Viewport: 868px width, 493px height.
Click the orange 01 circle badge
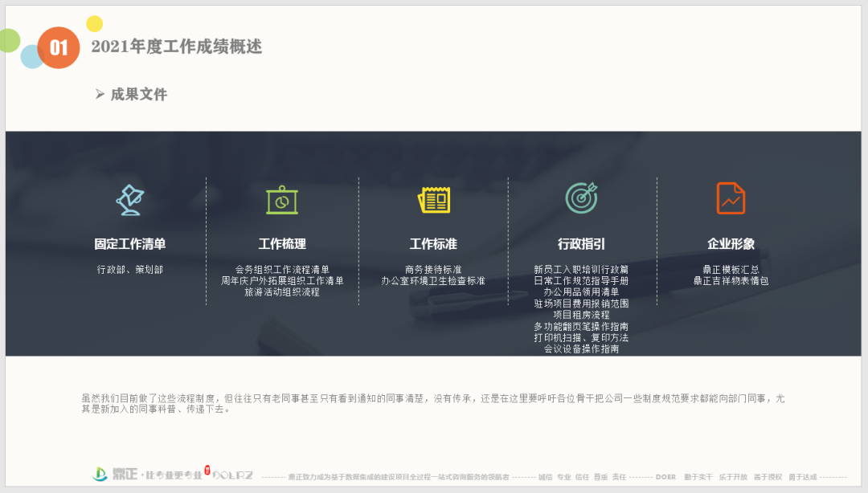(59, 47)
